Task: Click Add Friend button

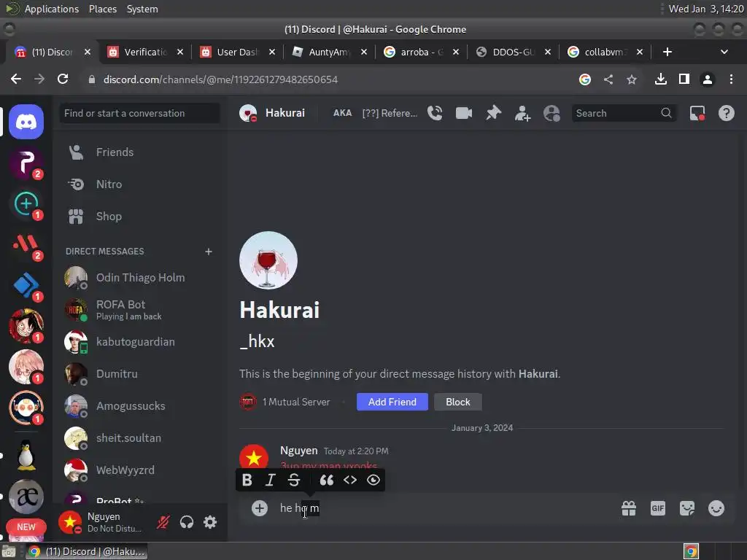Action: point(392,402)
